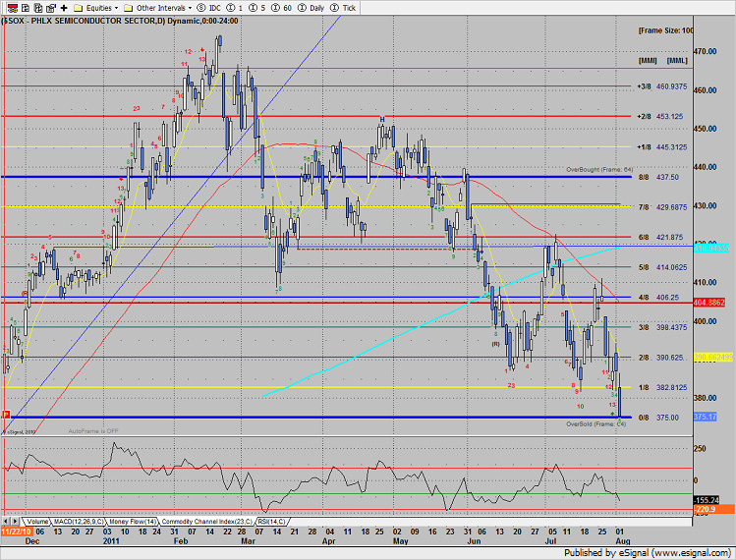Click the yellow 390.66 price label
Screen dimensions: 736x560
tap(713, 358)
